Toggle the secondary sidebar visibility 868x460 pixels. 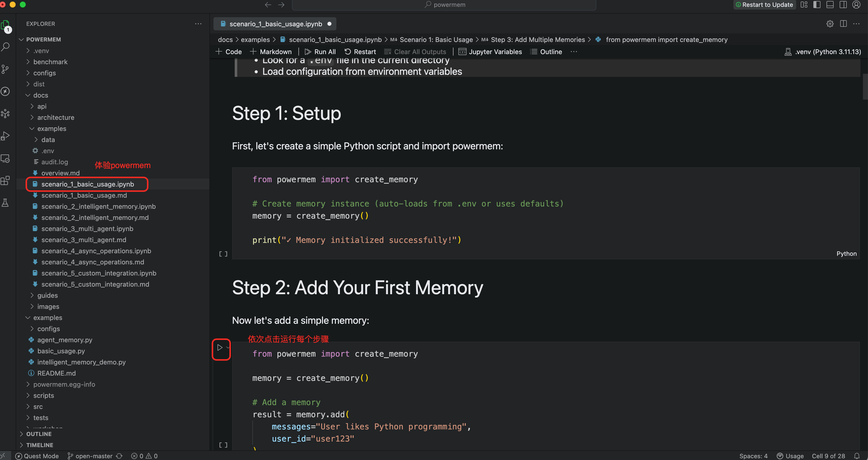click(843, 5)
